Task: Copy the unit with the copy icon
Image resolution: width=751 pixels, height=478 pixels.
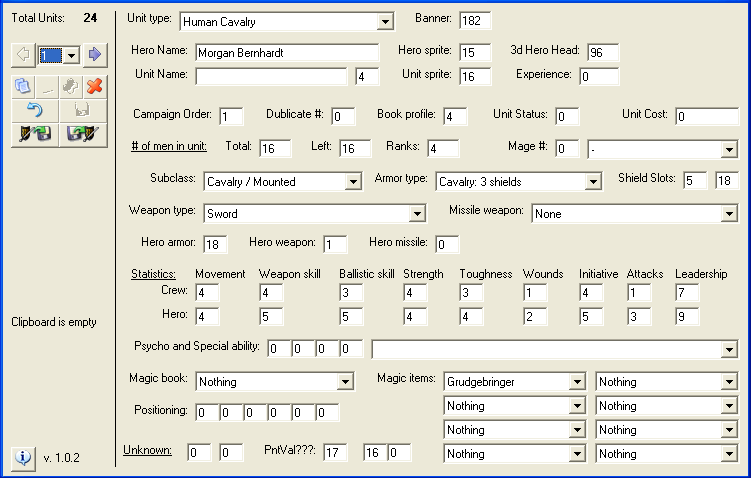Action: pyautogui.click(x=23, y=87)
